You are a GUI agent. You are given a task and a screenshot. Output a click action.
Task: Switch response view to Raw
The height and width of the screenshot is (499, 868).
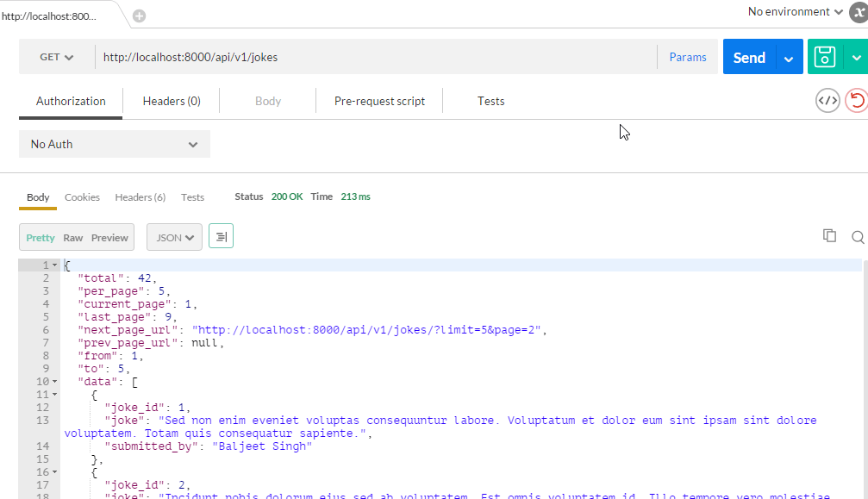click(x=73, y=238)
